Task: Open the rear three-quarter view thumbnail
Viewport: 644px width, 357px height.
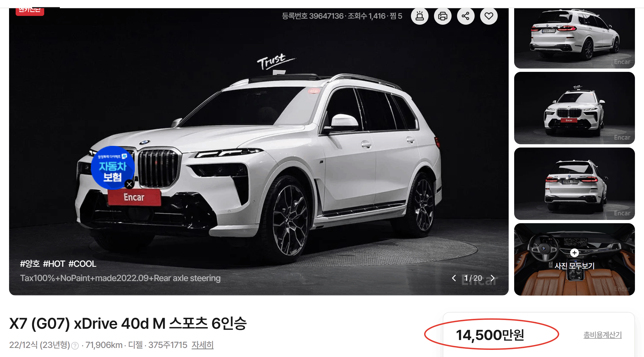Action: pos(574,38)
